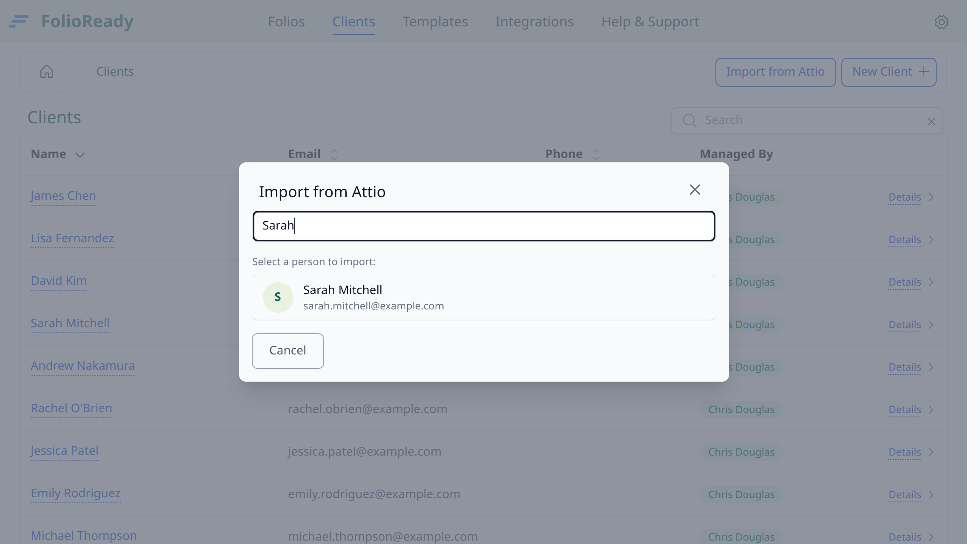The image size is (980, 544).
Task: Click Chris Douglas badge in Jessica Patel row
Action: point(741,452)
